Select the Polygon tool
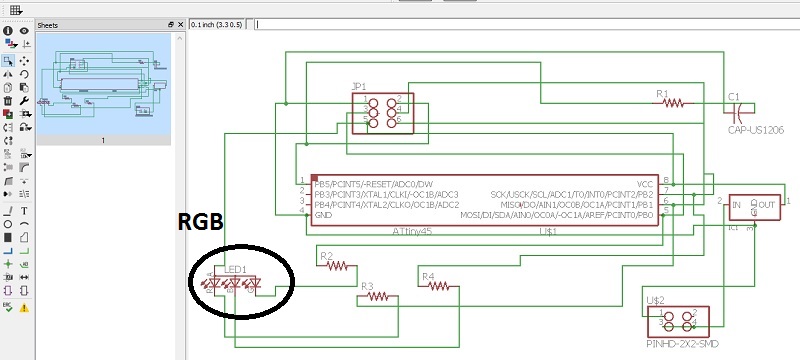The image size is (800, 360). [x=24, y=237]
